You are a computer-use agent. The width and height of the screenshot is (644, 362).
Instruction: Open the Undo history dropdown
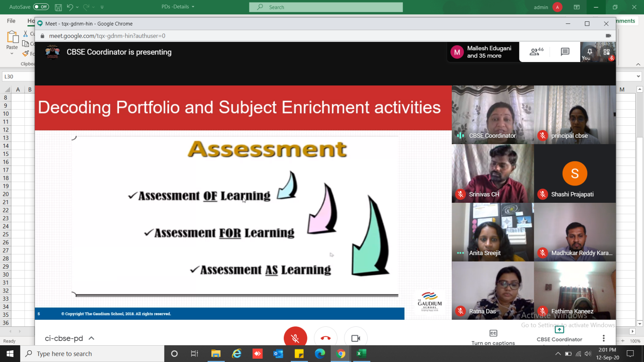pos(77,7)
